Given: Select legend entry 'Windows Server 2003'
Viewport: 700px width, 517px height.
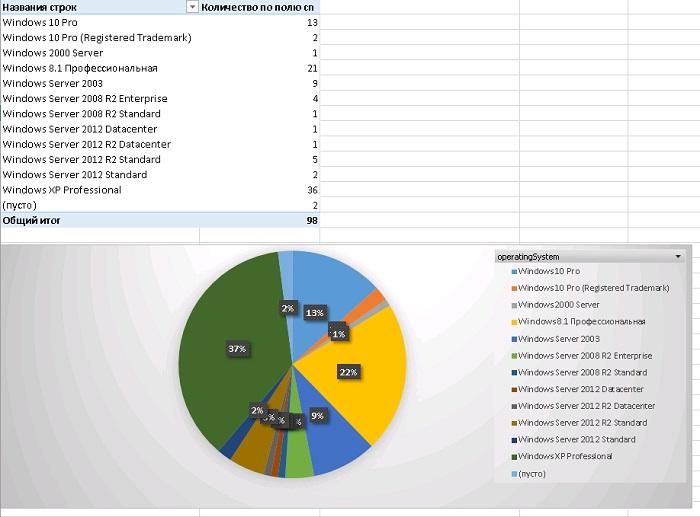Looking at the screenshot, I should click(558, 339).
